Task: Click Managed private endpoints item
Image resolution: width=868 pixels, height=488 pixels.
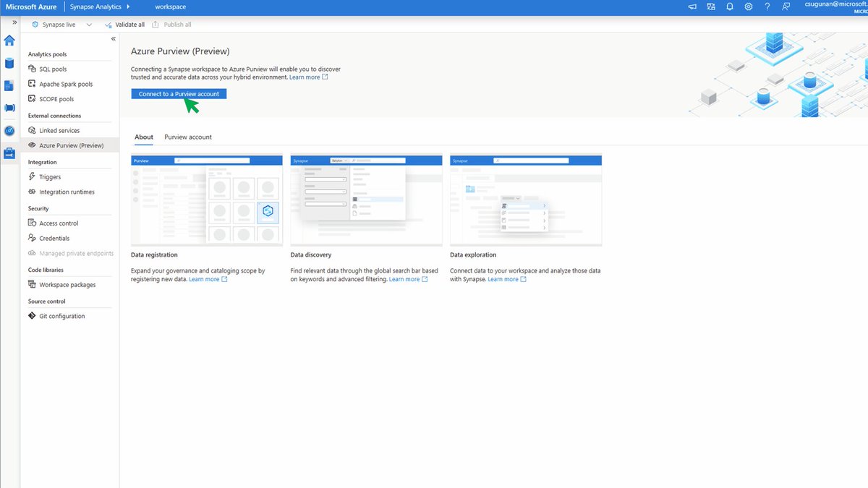Action: (69, 253)
